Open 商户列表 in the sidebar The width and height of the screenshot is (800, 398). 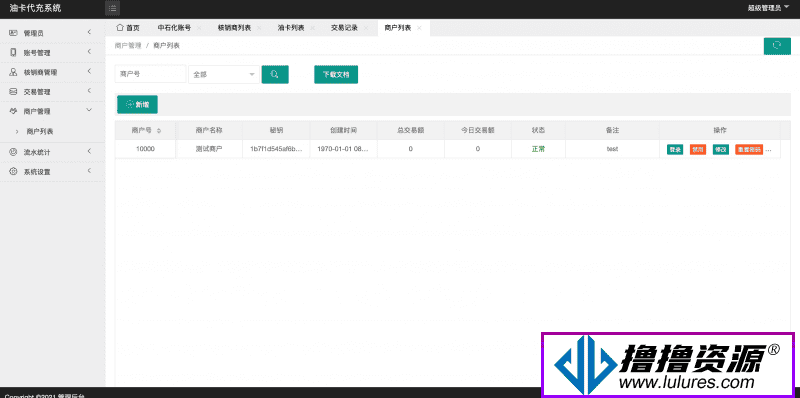point(40,132)
